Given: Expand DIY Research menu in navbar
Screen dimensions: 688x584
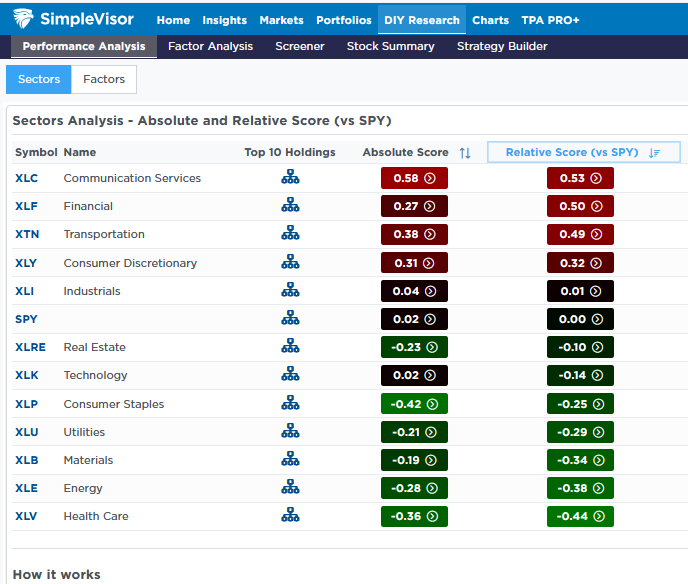Looking at the screenshot, I should point(421,20).
